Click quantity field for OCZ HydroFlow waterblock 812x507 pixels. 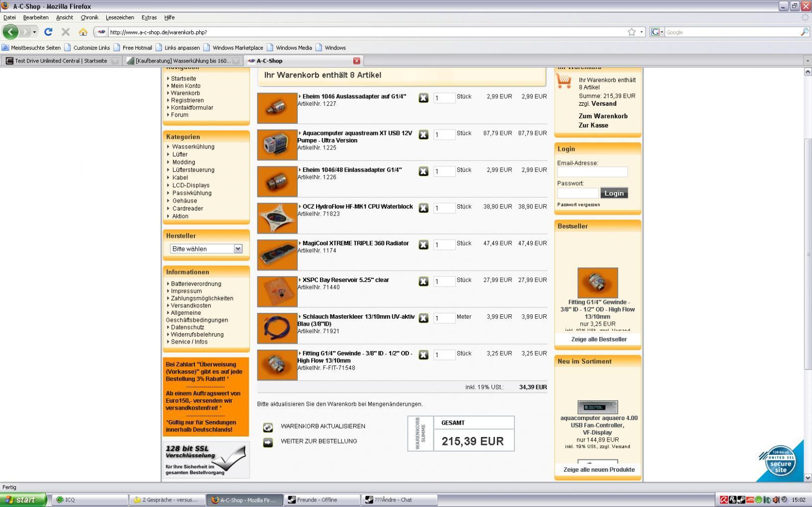444,208
